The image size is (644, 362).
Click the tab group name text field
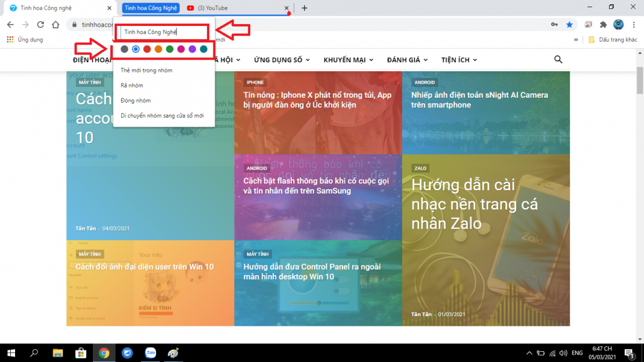[x=163, y=32]
